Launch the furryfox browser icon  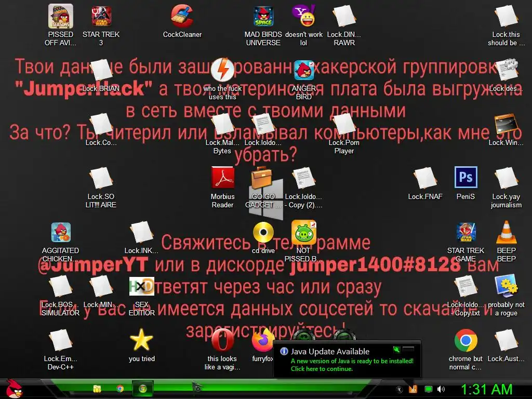[x=262, y=340]
